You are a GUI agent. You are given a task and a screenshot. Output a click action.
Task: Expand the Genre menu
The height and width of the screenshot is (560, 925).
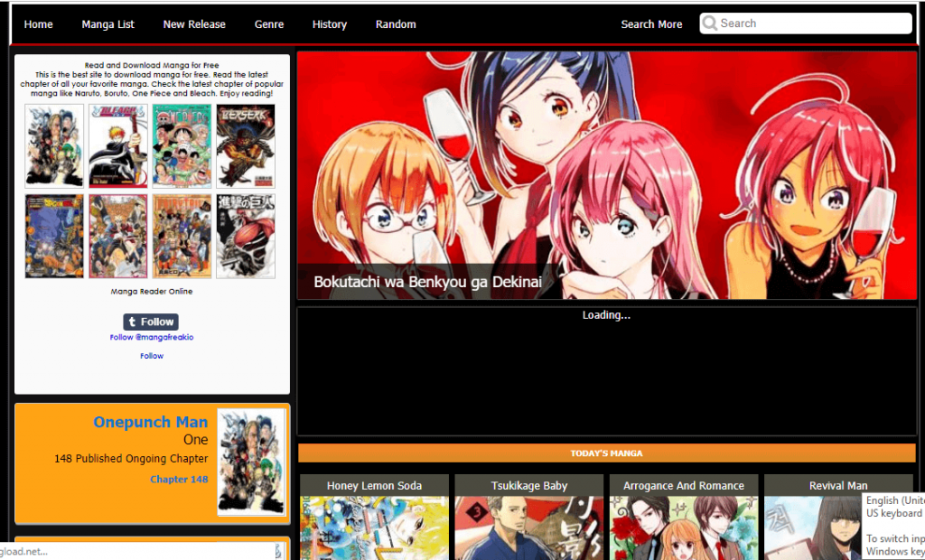[269, 24]
